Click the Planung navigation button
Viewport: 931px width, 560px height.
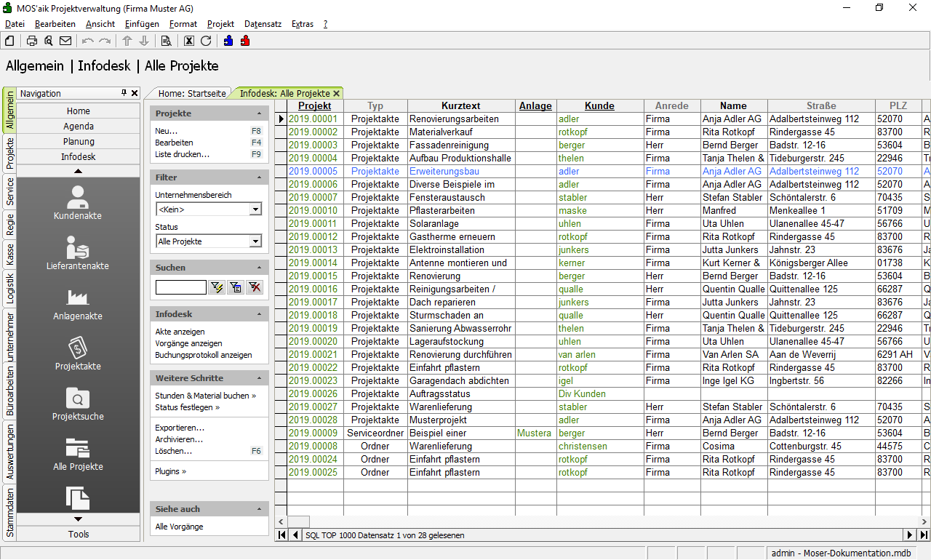(79, 141)
